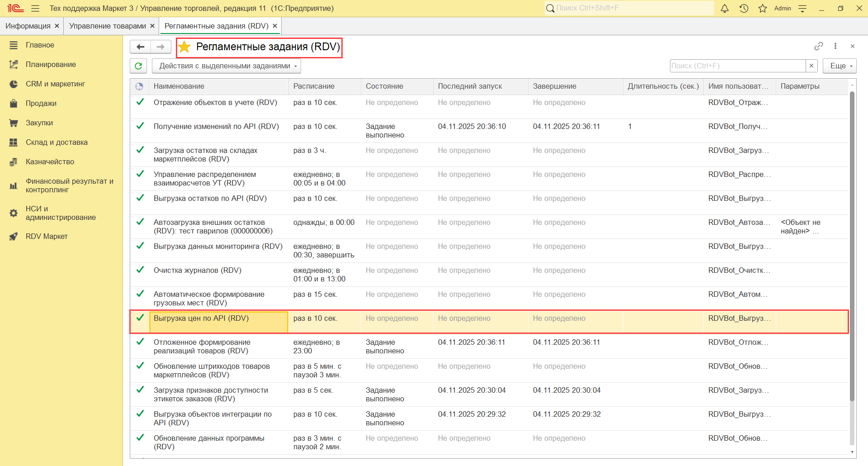
Task: Open the vertical three-dots form menu
Action: [x=835, y=46]
